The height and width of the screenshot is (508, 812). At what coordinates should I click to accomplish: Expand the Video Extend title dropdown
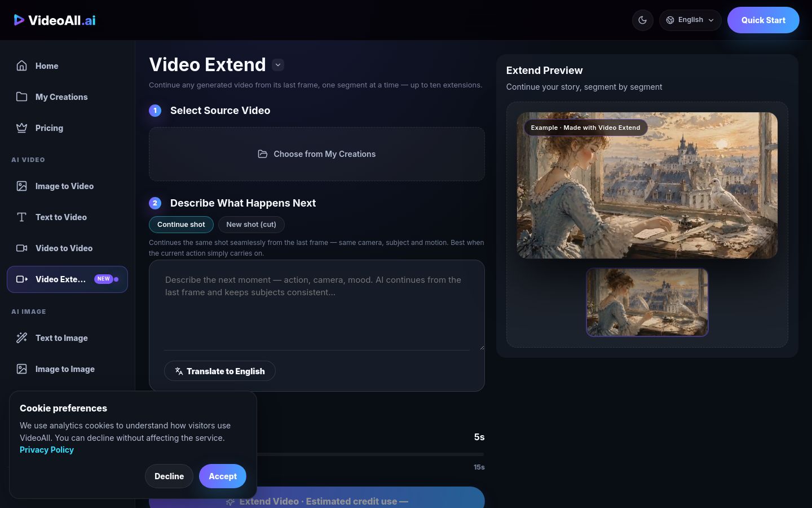[x=278, y=65]
